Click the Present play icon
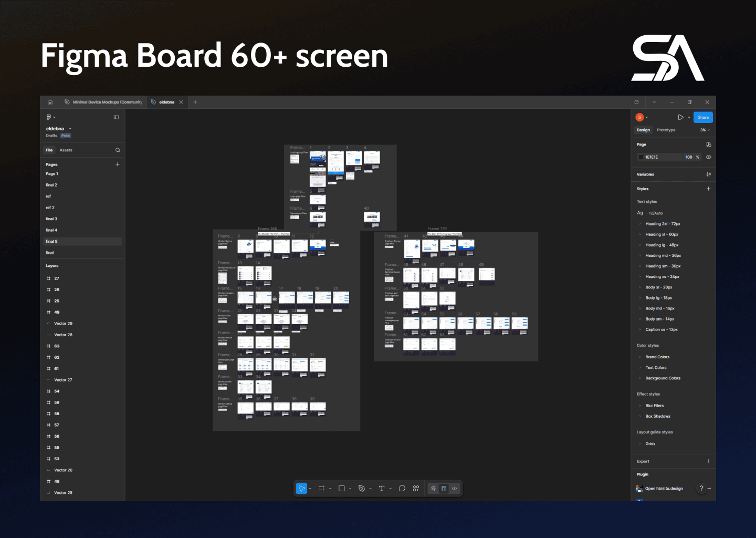Image resolution: width=756 pixels, height=538 pixels. pos(680,117)
